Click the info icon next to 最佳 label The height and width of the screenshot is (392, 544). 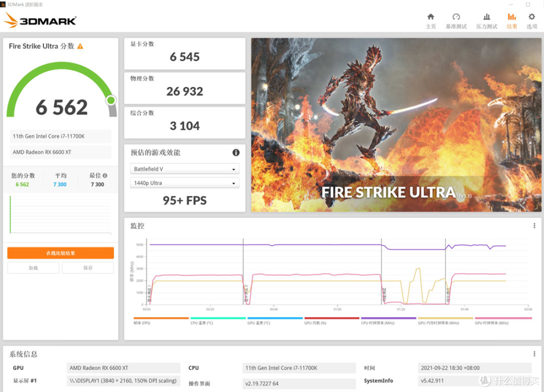105,176
